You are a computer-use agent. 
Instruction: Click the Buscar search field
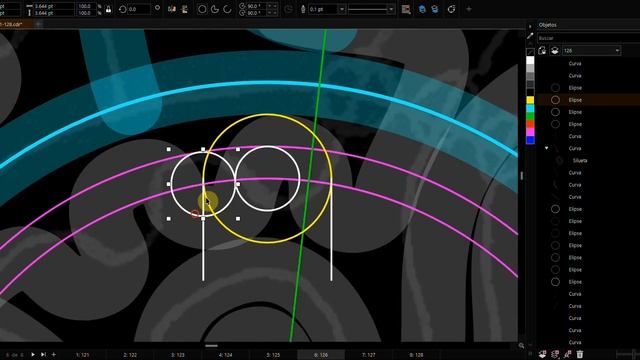coord(588,38)
